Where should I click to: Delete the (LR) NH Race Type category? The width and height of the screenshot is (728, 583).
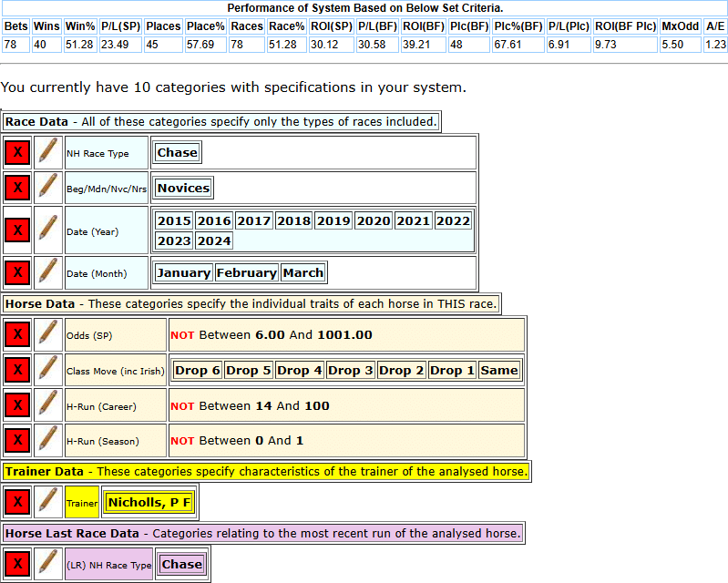[x=17, y=564]
